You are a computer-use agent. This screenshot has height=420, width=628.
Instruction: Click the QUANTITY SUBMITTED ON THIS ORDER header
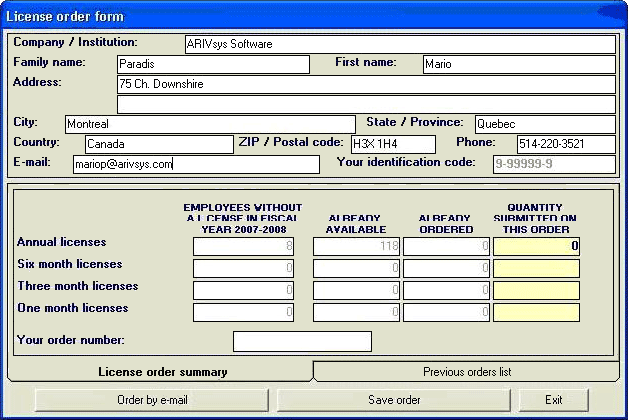point(535,218)
